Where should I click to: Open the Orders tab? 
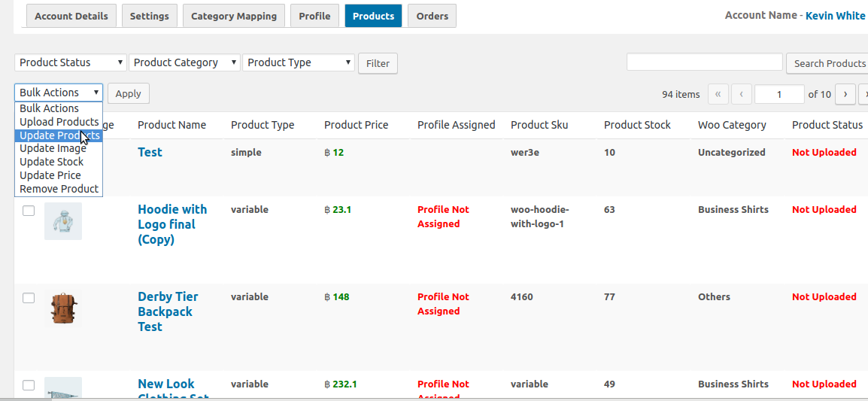pos(432,16)
